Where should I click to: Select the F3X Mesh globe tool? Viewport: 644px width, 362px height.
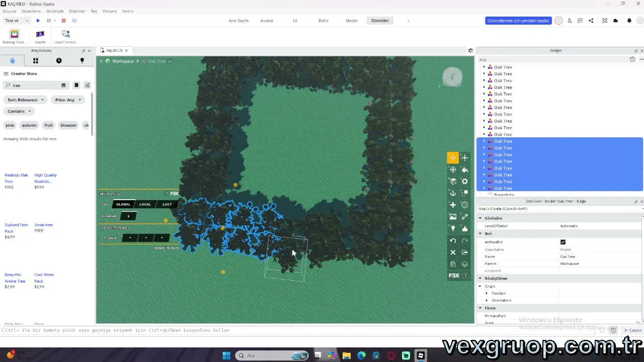[x=465, y=205]
